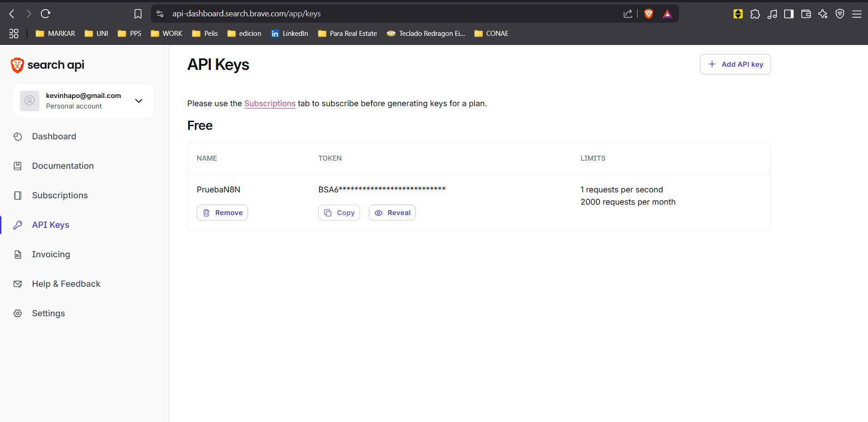The height and width of the screenshot is (422, 868).
Task: Click the NAME column header
Action: (x=207, y=158)
